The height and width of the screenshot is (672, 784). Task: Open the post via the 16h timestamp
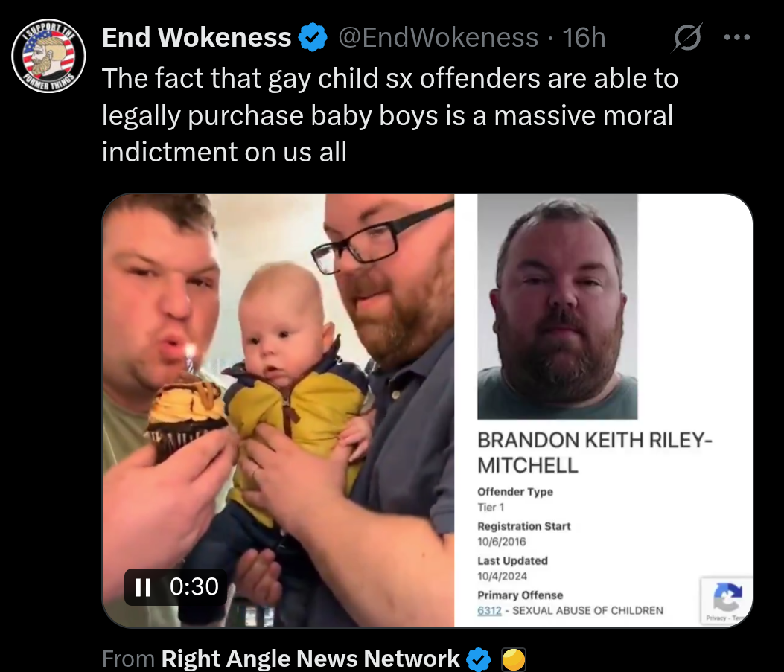[584, 37]
